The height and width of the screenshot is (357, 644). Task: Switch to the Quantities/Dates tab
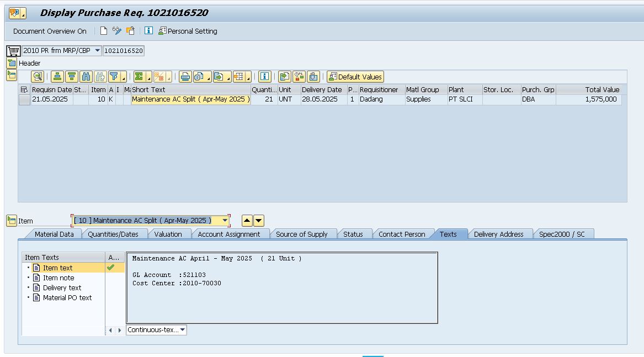click(113, 234)
